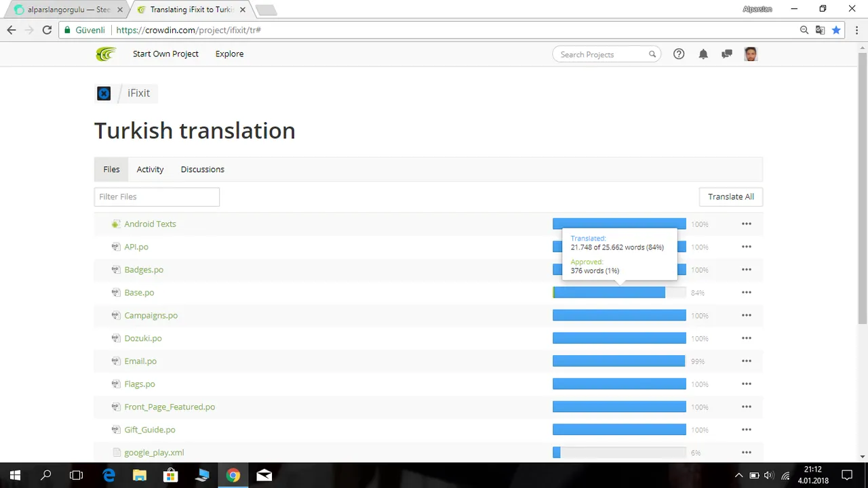The image size is (868, 488).
Task: Click the Badges.po file icon
Action: pos(116,270)
